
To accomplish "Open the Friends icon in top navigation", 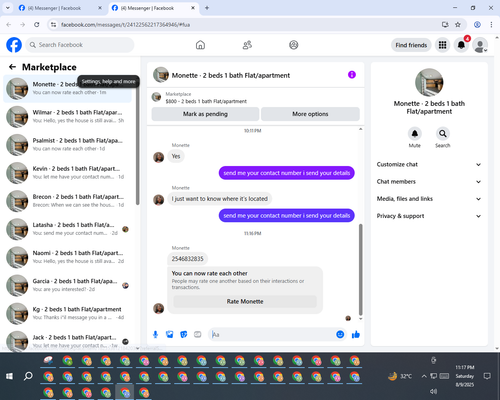I will point(247,45).
